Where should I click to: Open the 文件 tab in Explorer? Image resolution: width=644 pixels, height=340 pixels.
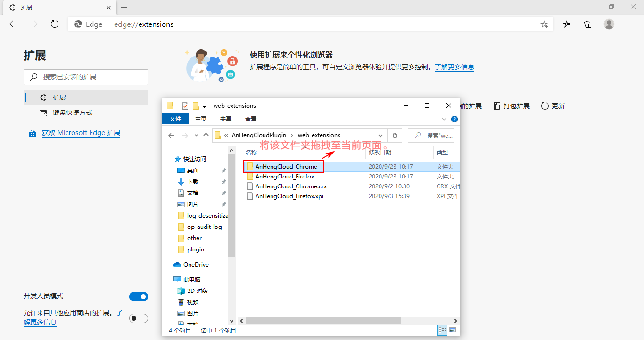(175, 119)
